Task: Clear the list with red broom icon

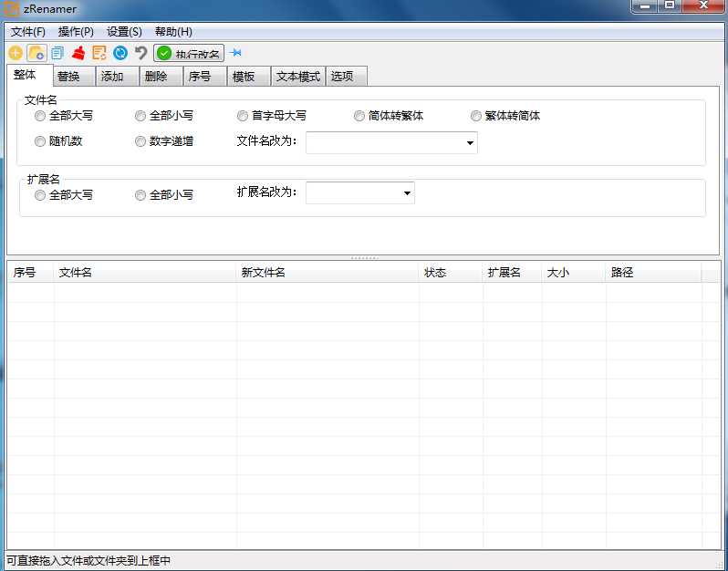Action: (78, 53)
